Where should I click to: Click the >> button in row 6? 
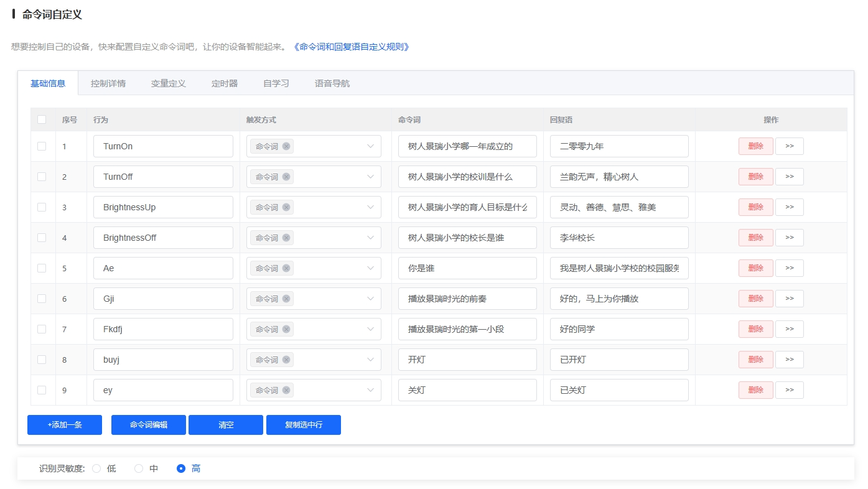tap(790, 299)
